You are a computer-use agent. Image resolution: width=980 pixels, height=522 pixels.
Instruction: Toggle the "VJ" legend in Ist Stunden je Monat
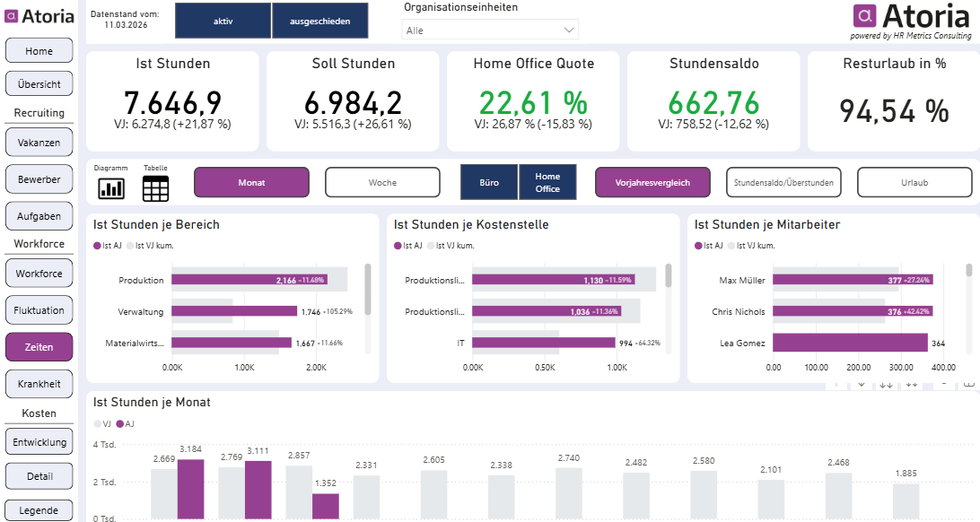(101, 423)
